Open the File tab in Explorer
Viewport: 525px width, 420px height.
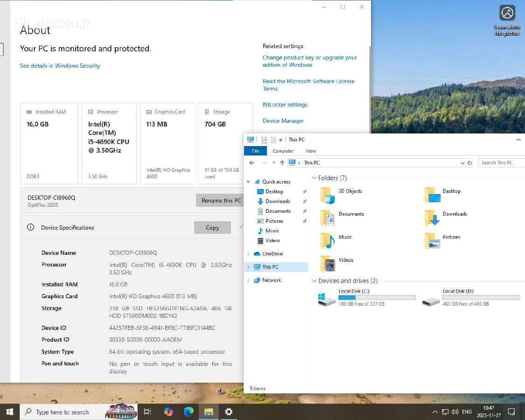255,151
